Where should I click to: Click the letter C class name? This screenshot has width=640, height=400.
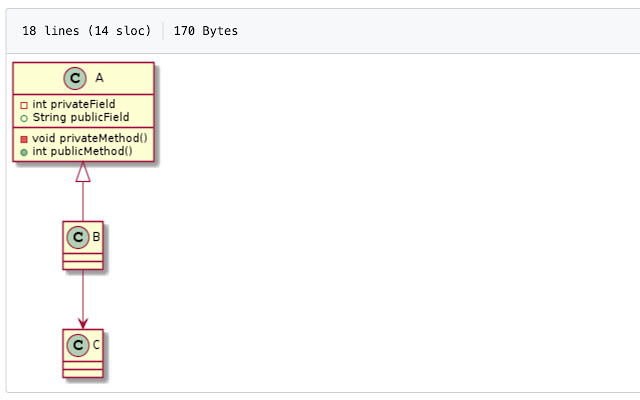96,345
